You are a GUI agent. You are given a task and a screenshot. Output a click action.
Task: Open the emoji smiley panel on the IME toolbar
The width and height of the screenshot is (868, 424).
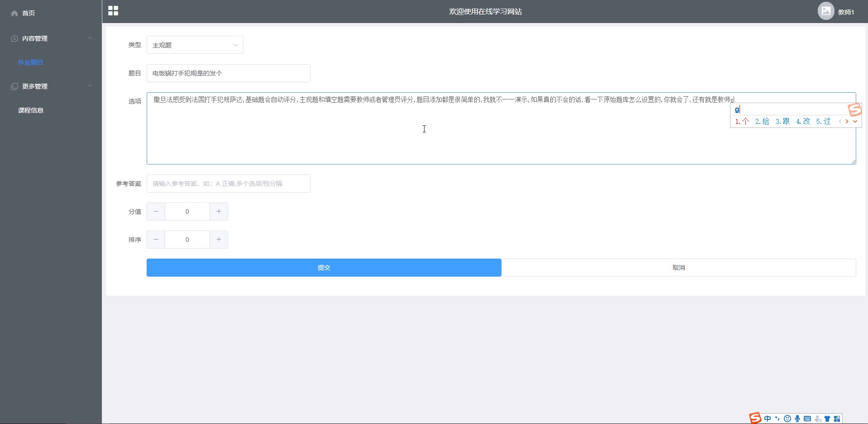pyautogui.click(x=787, y=419)
